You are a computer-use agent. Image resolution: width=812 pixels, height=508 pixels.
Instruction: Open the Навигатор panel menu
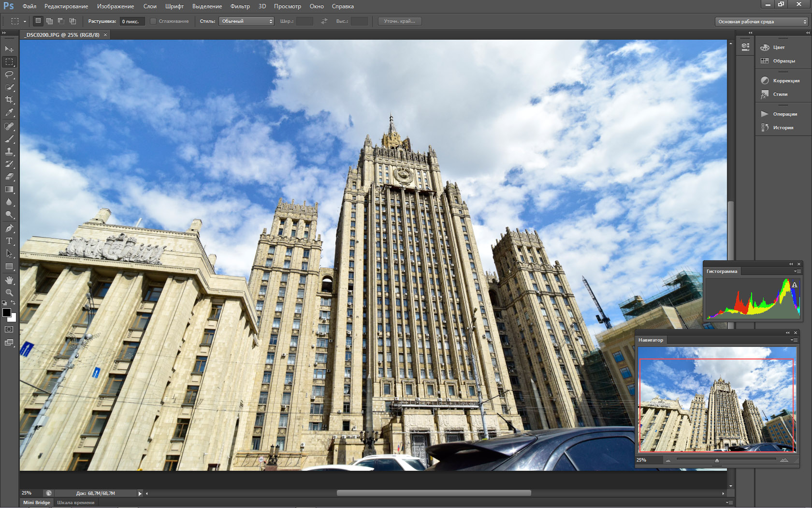pyautogui.click(x=794, y=340)
